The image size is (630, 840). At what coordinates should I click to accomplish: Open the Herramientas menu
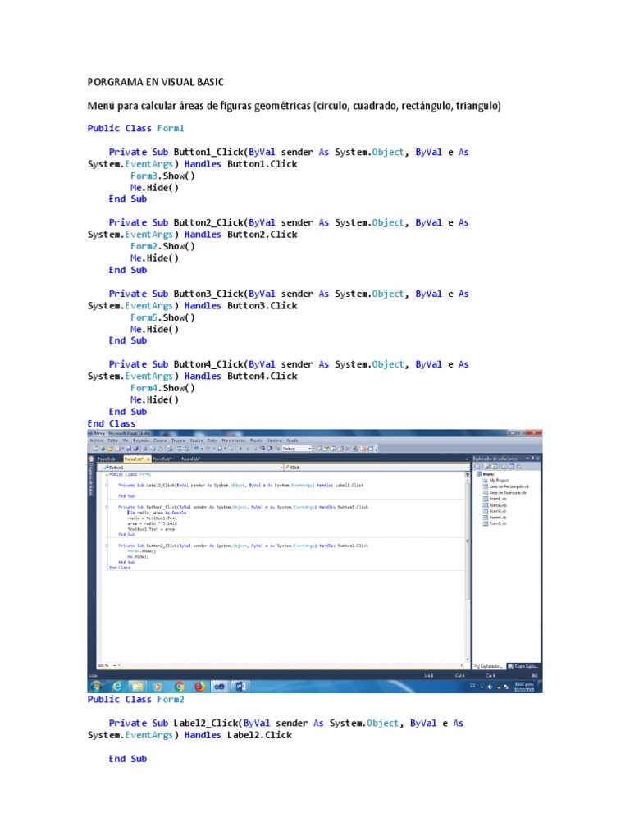232,441
